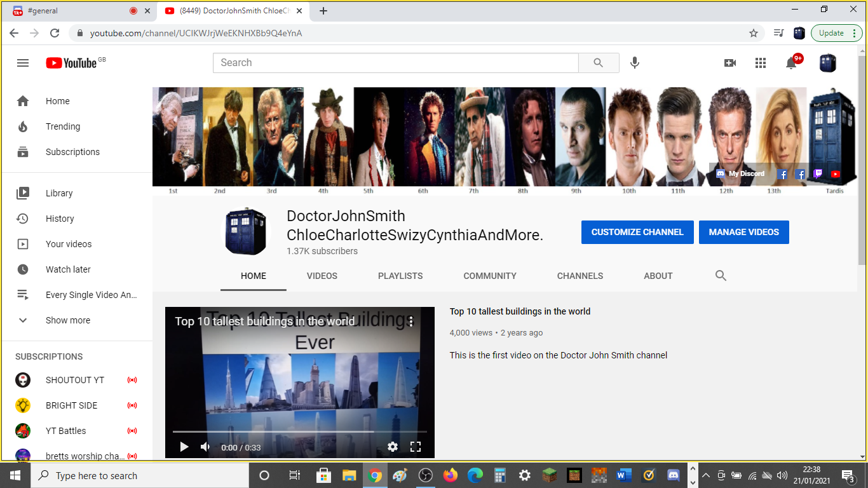868x488 pixels.
Task: Open the video three-dot more options
Action: tap(411, 322)
